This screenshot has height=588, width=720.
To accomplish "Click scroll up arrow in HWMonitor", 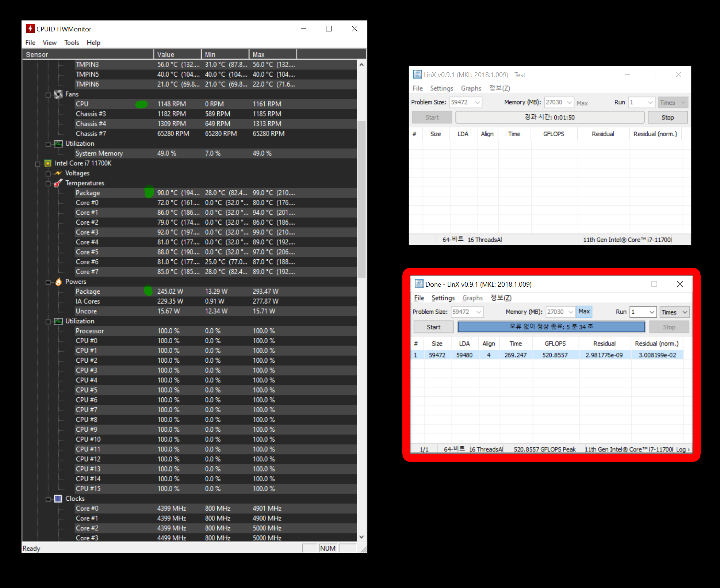I will point(361,65).
